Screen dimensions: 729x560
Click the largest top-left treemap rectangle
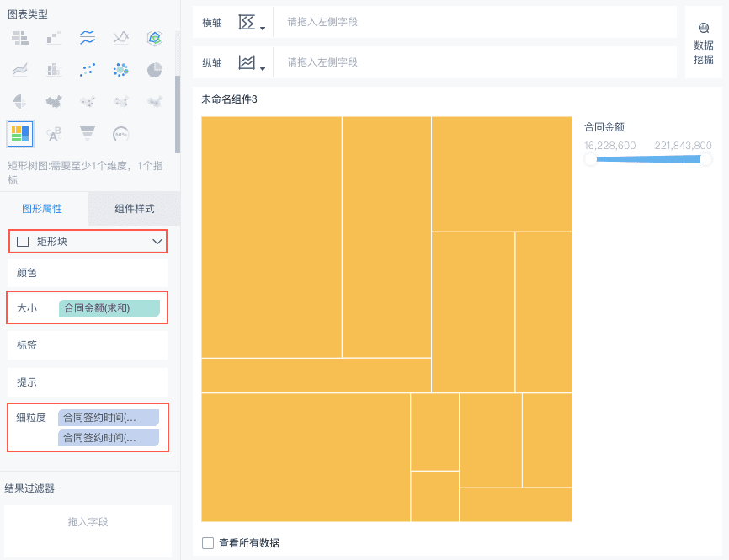click(272, 237)
